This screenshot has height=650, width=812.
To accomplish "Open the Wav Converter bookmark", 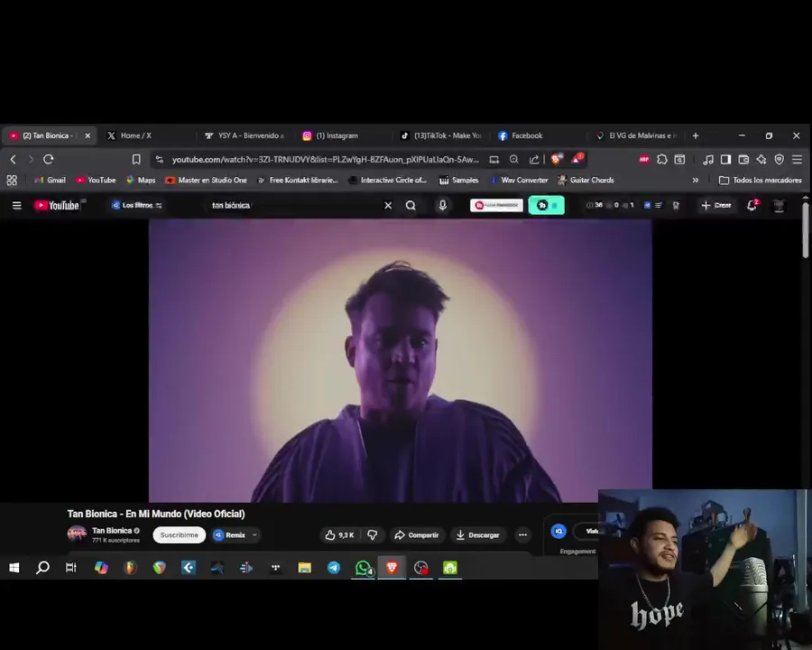I will click(519, 180).
